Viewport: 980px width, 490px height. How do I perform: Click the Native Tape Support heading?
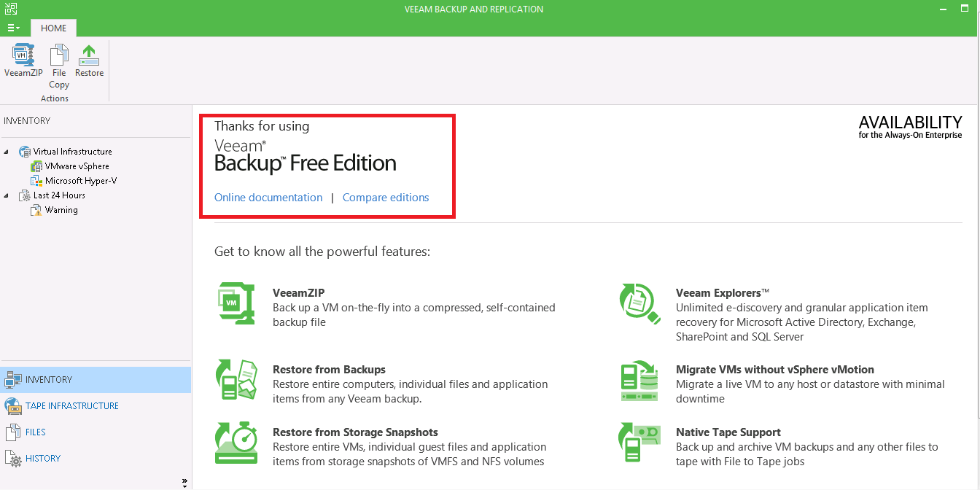pyautogui.click(x=728, y=432)
